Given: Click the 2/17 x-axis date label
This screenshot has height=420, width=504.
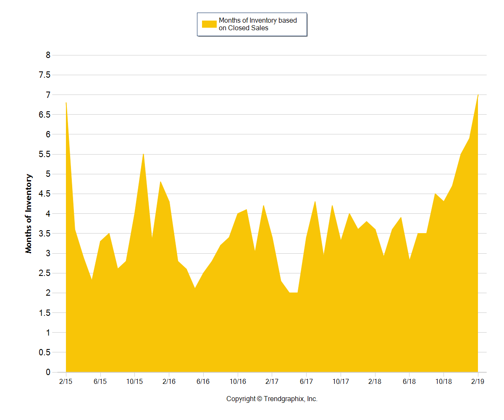Looking at the screenshot, I should (x=272, y=381).
